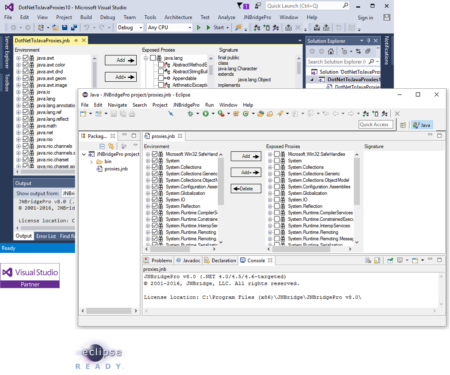
Task: Click the Quick Launch search field in Visual Studio
Action: pos(307,6)
